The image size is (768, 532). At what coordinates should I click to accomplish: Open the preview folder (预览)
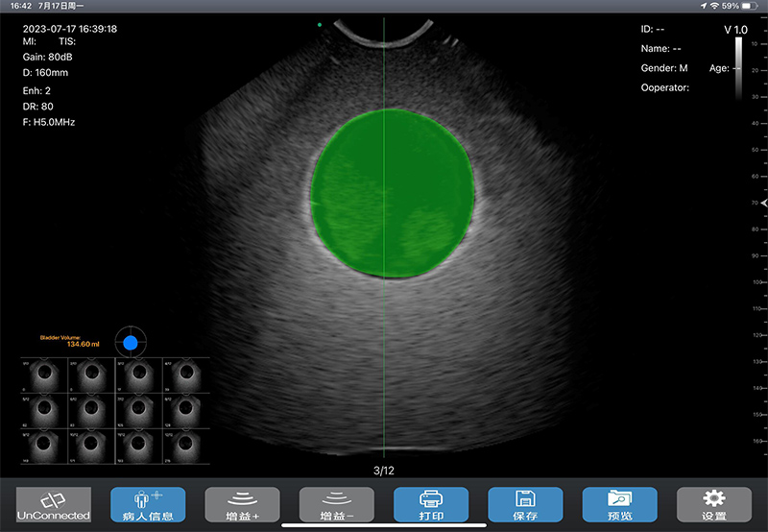tap(619, 504)
